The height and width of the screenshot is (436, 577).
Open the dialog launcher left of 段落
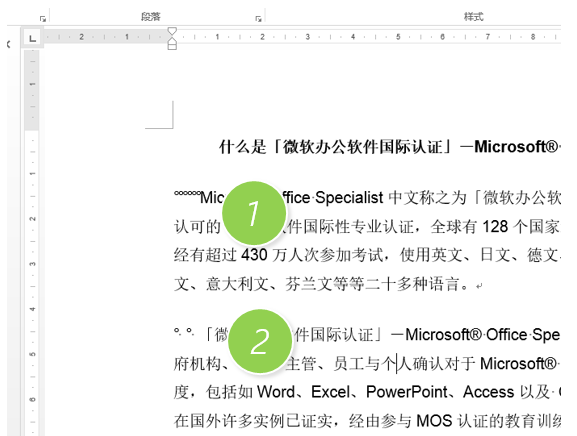click(43, 19)
